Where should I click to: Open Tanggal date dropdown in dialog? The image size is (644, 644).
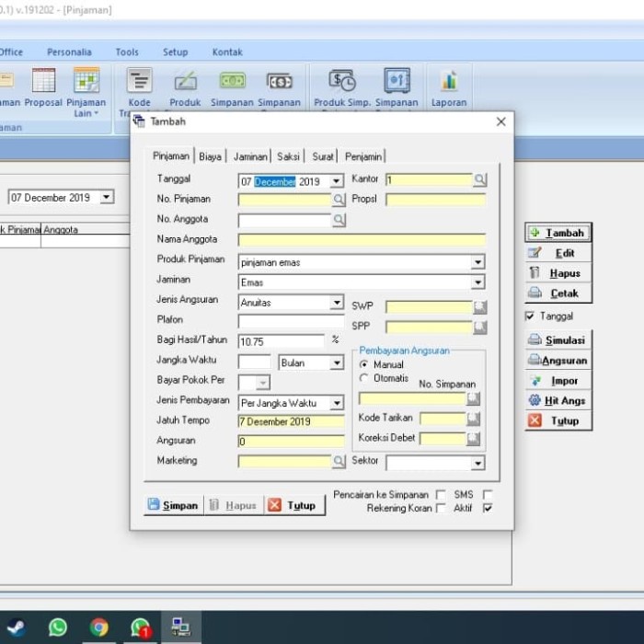tap(337, 181)
